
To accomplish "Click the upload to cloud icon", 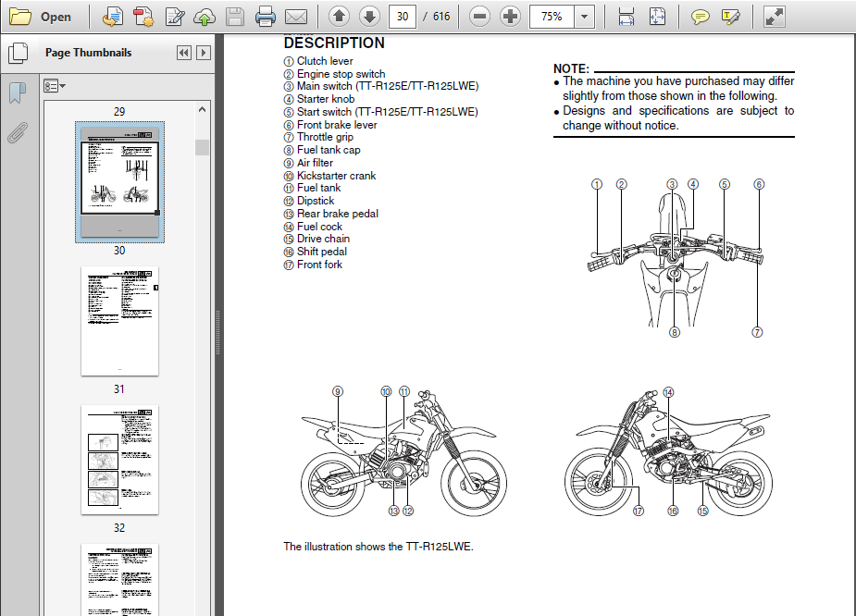I will point(205,17).
